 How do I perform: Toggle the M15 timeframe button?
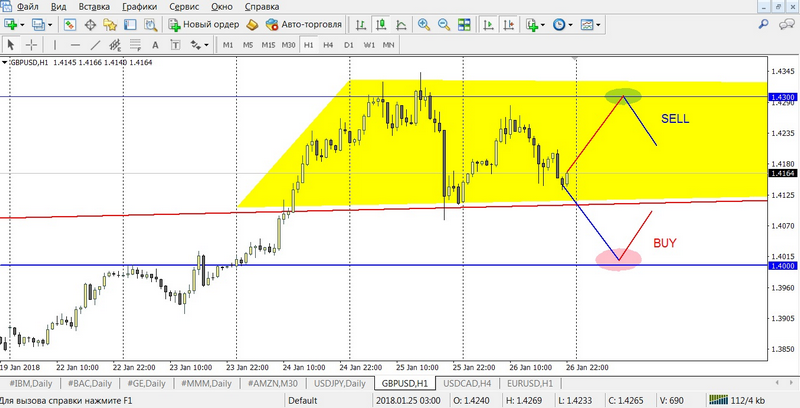tap(268, 45)
